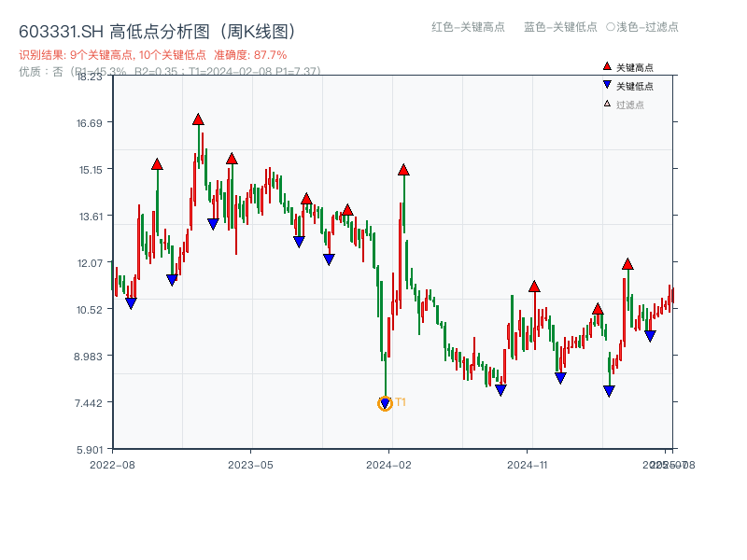Select the blue triangle at the 2024-11 deep low
The height and width of the screenshot is (560, 747).
tap(501, 390)
